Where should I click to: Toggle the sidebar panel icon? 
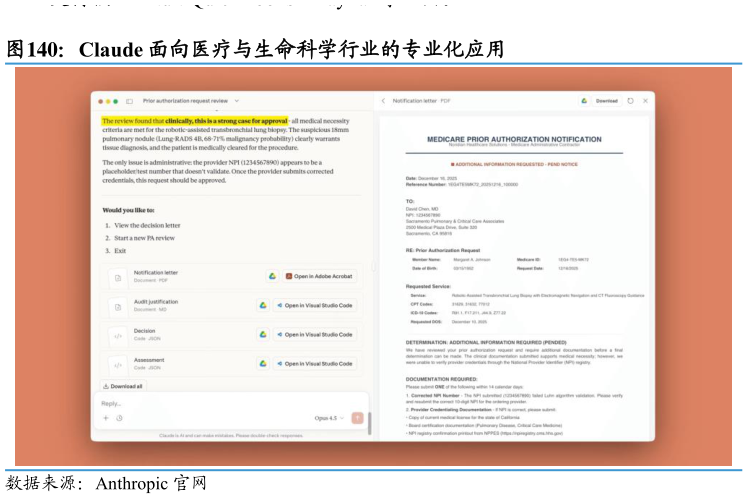point(129,101)
